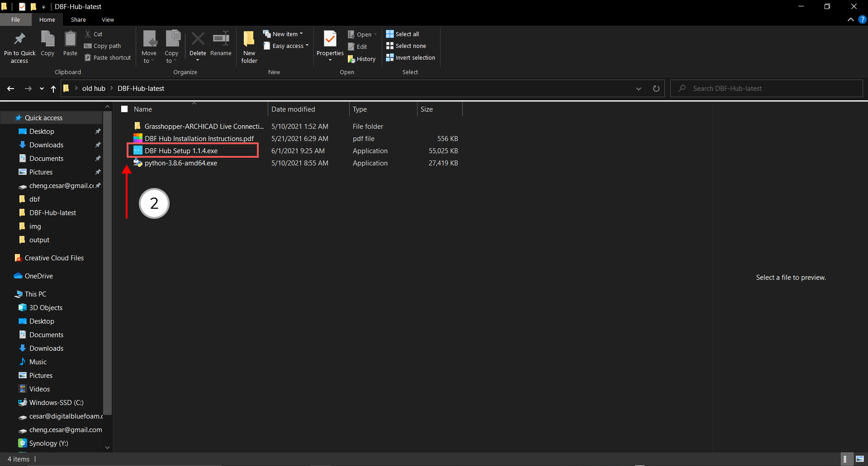Sort by Size column header
868x466 pixels.
tap(440, 109)
